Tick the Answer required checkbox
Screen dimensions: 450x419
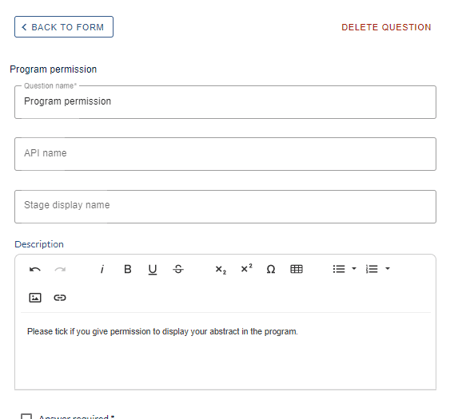pyautogui.click(x=26, y=416)
